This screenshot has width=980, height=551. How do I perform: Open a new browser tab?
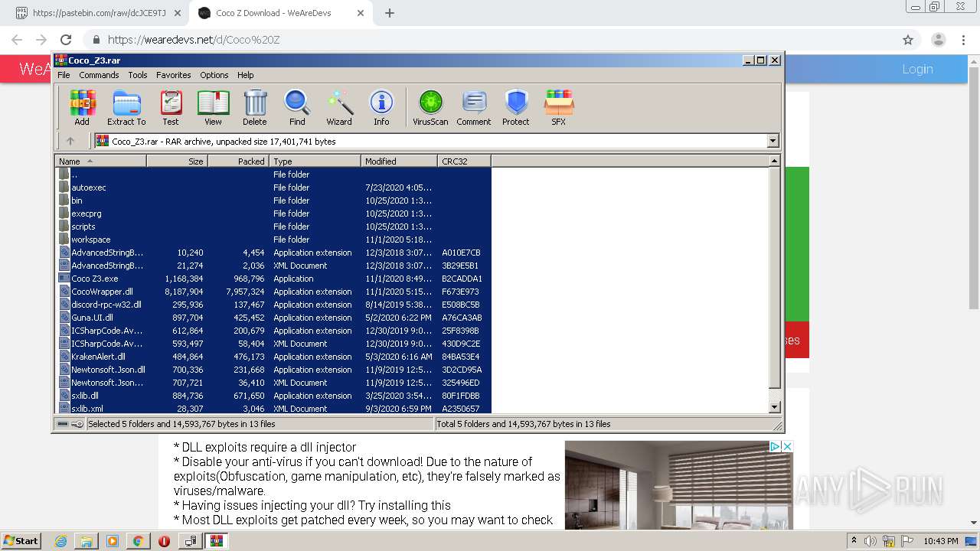click(x=389, y=13)
